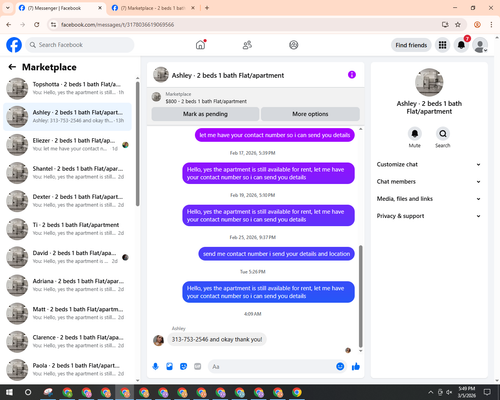Open the Friends icon in top navigation

[247, 45]
